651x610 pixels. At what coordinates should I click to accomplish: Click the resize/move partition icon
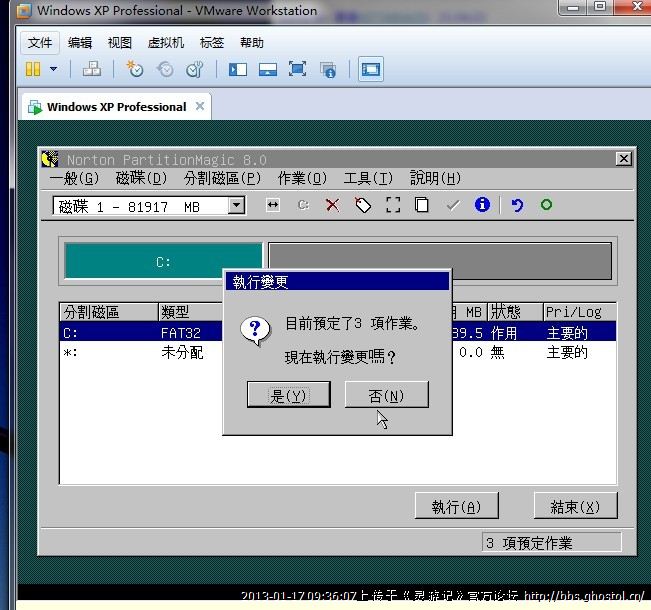tap(273, 205)
